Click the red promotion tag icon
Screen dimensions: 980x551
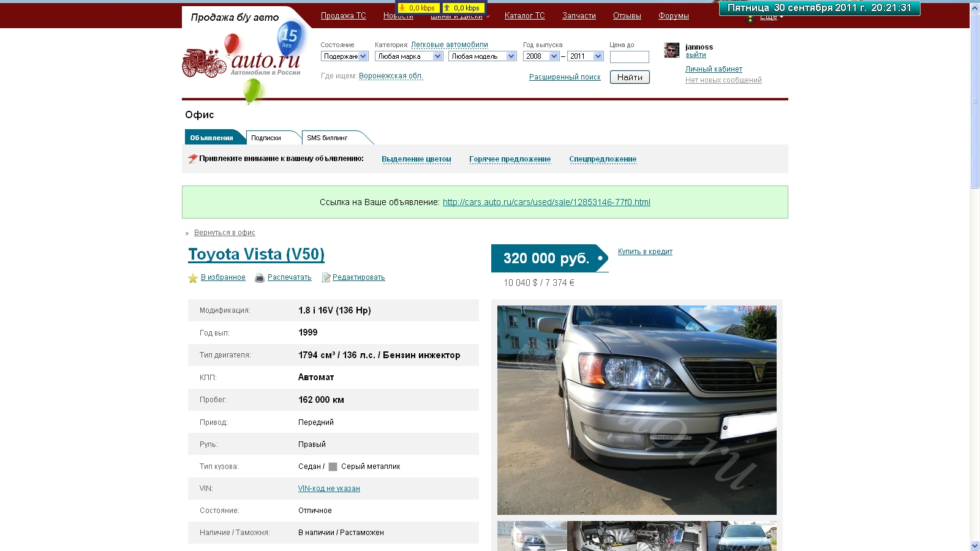192,159
